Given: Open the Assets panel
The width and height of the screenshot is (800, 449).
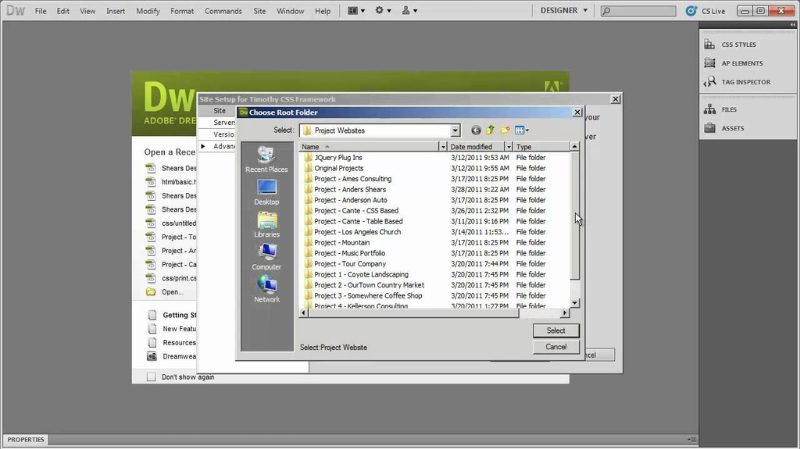Looking at the screenshot, I should [x=732, y=128].
